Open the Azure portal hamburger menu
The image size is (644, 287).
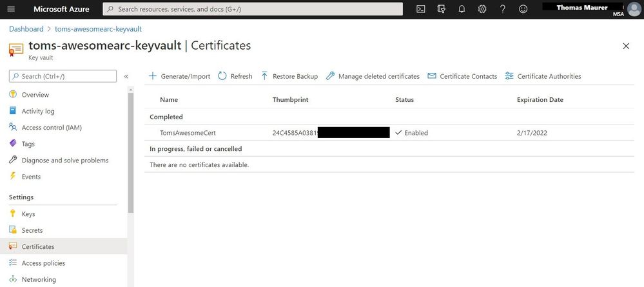(11, 9)
